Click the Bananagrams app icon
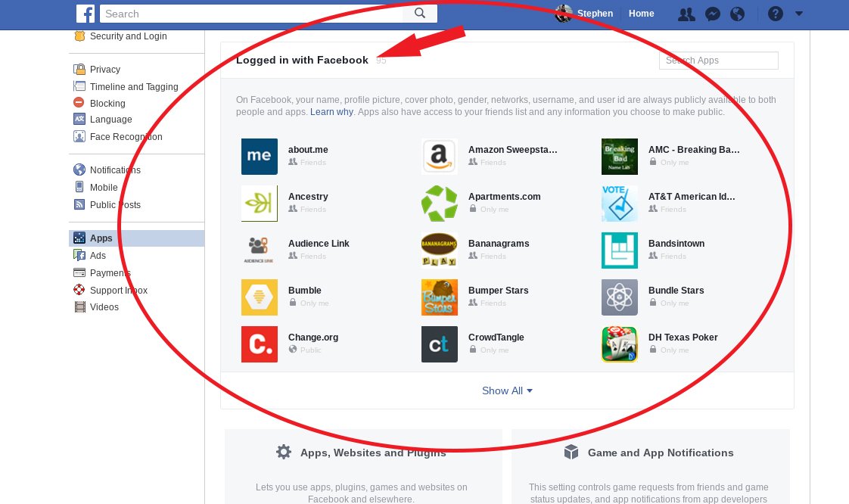Image resolution: width=849 pixels, height=504 pixels. click(440, 250)
